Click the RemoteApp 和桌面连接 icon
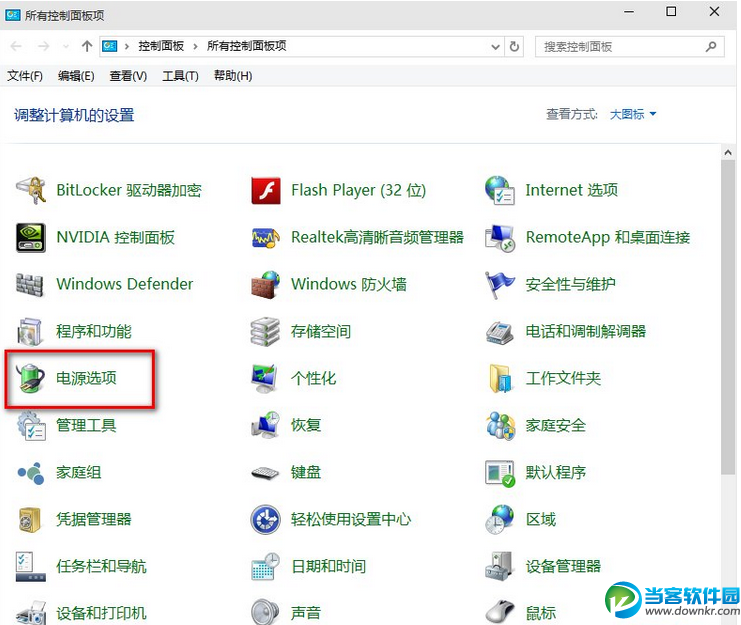Screen dimensions: 741x625 500,238
